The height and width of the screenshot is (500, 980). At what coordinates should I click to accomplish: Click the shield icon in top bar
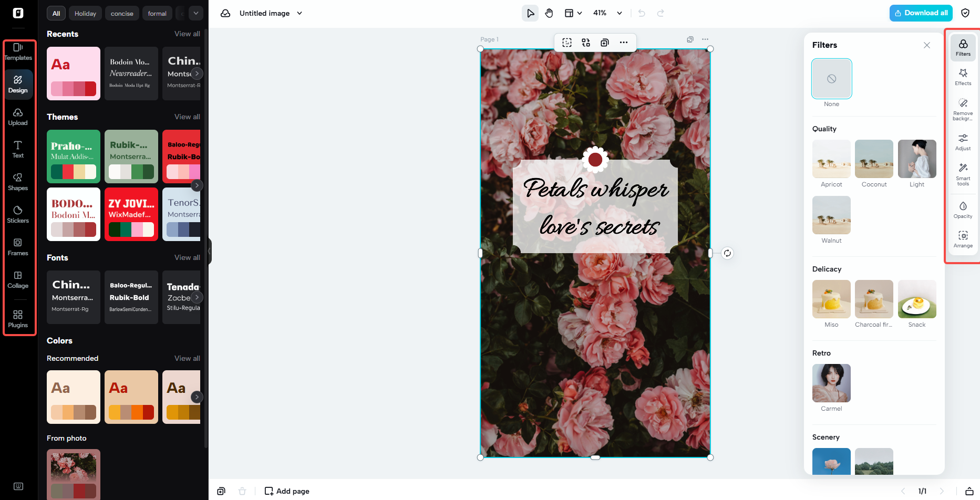tap(965, 13)
